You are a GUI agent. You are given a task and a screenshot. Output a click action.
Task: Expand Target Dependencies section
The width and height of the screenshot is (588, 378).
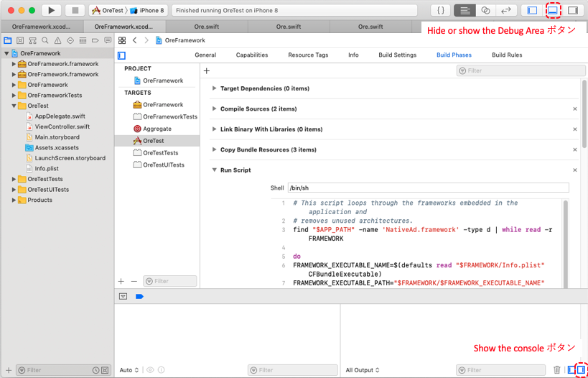[x=214, y=88]
